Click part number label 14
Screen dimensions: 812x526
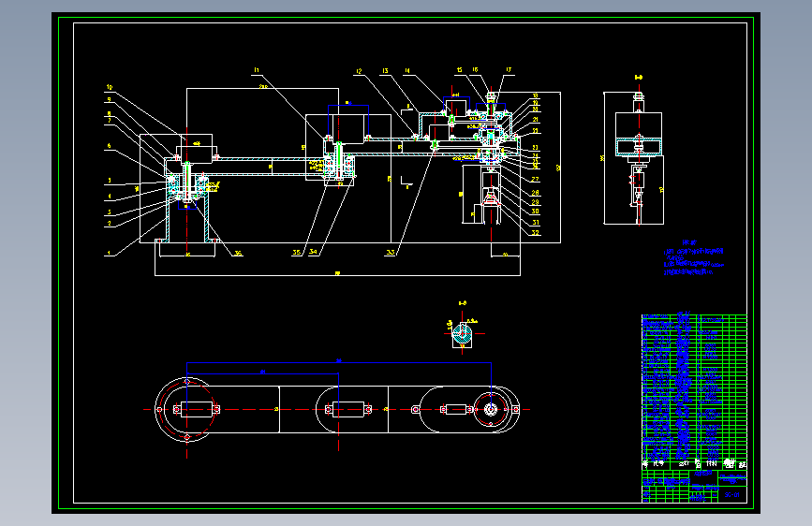pyautogui.click(x=407, y=70)
